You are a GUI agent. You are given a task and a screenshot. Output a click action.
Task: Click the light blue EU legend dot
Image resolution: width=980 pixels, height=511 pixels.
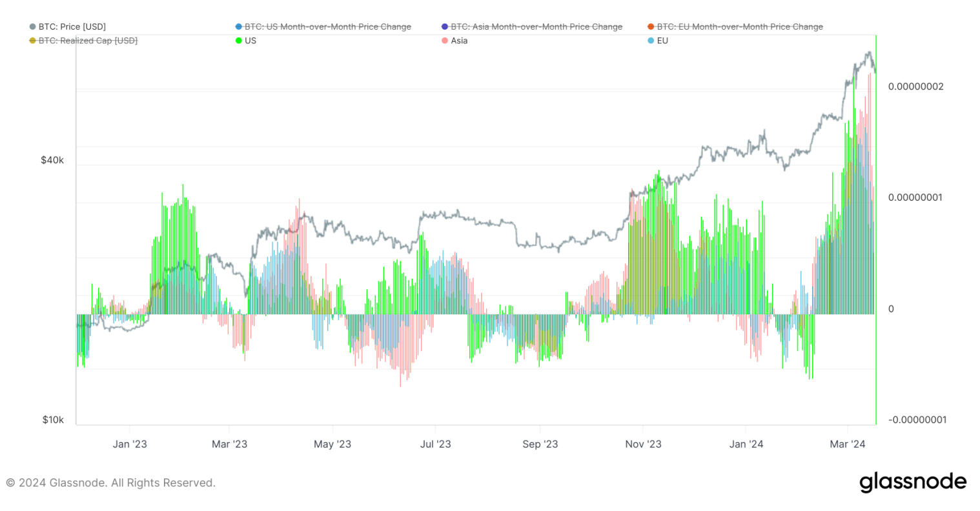(x=651, y=41)
